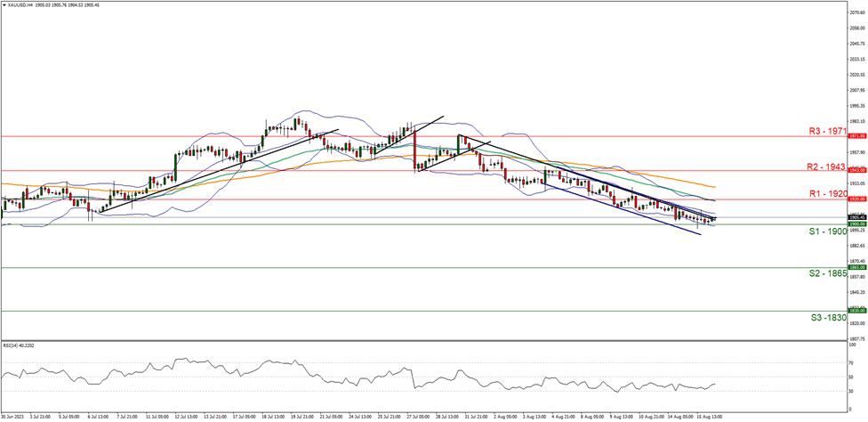The height and width of the screenshot is (422, 868).
Task: Click the red 1943.00 price axis tag
Action: click(x=855, y=170)
